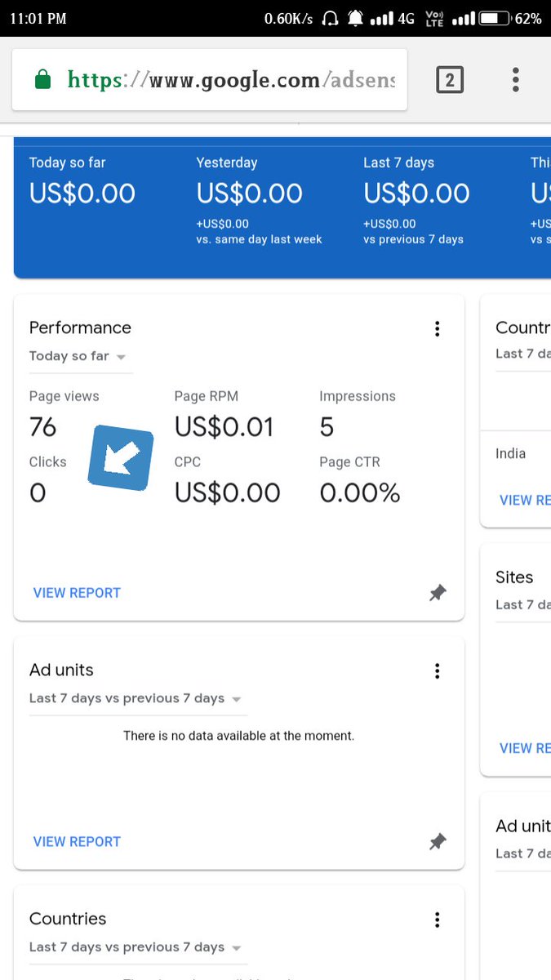551x980 pixels.
Task: Pin the Performance card
Action: click(438, 594)
